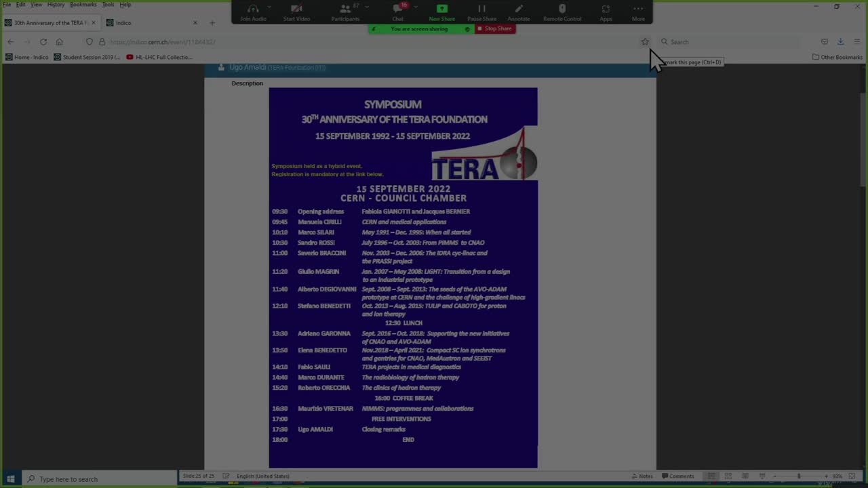Click the PowerPoint zoom slider
This screenshot has height=488, width=868.
799,476
